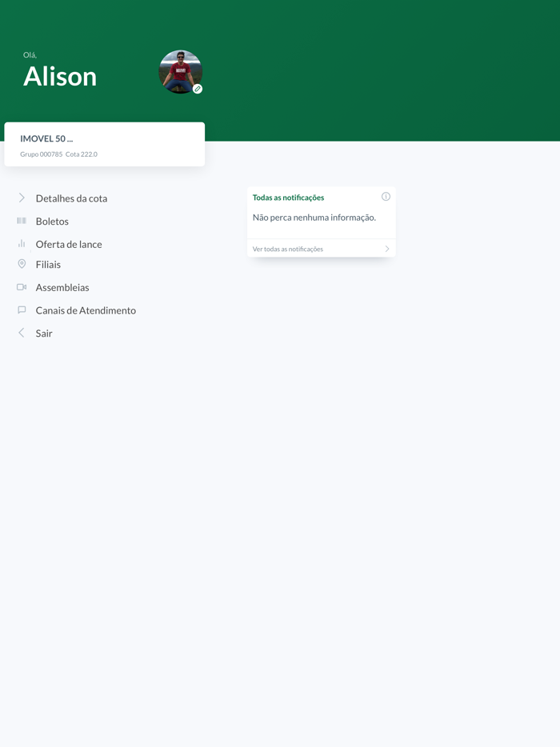Screen dimensions: 560x747
Task: Click the video camera icon beside Assembleias
Action: point(22,287)
